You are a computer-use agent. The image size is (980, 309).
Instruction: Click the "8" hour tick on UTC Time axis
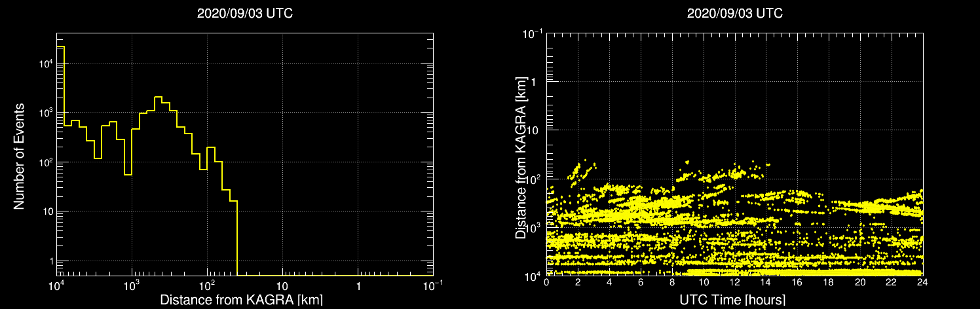pyautogui.click(x=672, y=283)
